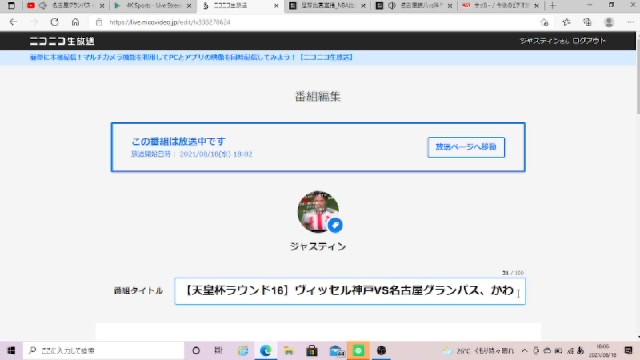Viewport: 640px width, 360px height.
Task: Go back using the browser back arrow
Action: click(x=13, y=22)
